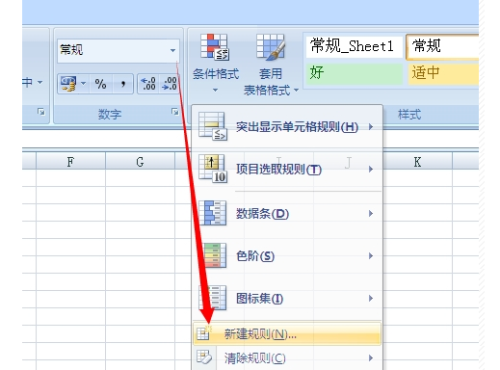
Task: Apply the 常规_Sheet1 cell style
Action: click(x=354, y=46)
